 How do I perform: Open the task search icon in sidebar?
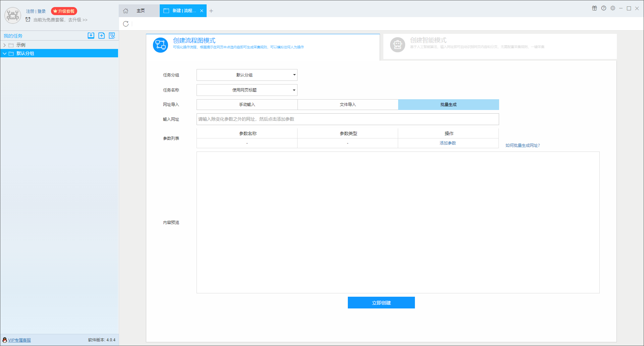[112, 36]
